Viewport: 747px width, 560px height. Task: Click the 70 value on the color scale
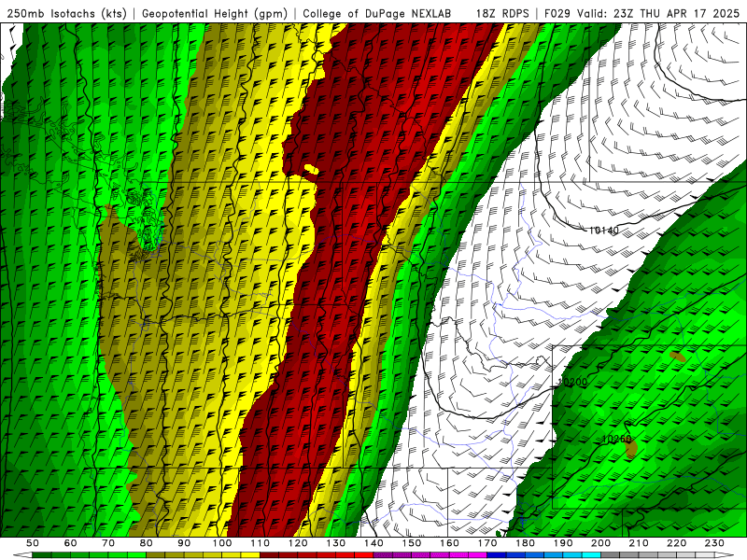[108, 543]
